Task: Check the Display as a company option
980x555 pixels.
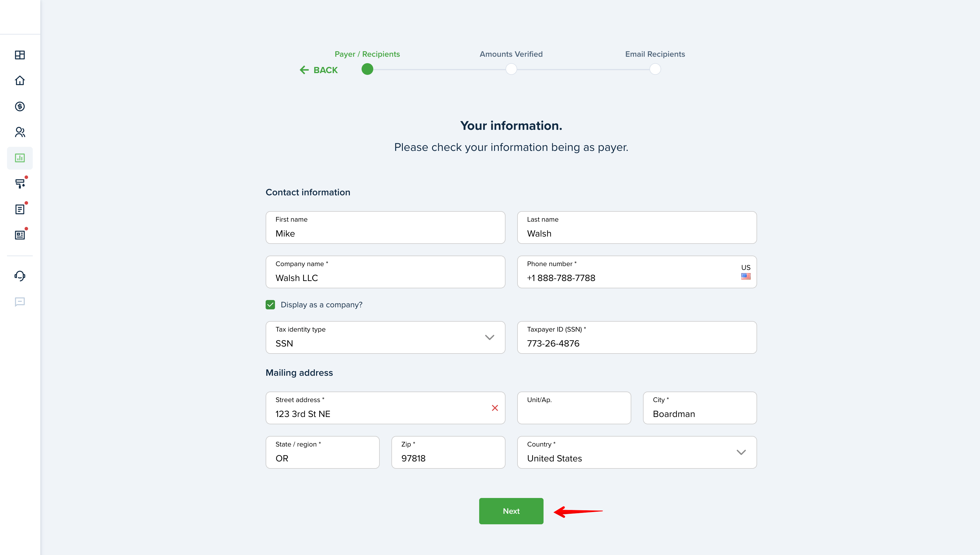Action: (270, 304)
